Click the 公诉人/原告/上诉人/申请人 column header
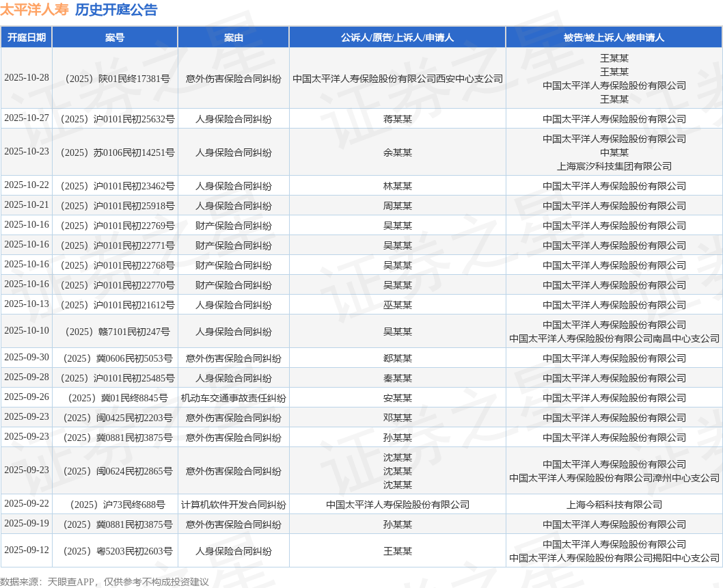723x588 pixels. (398, 38)
